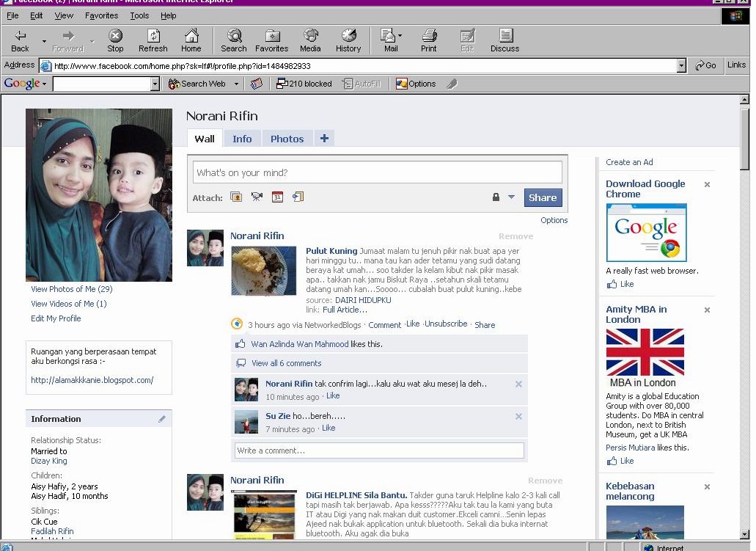Click the UK flag MBA in London image
The height and width of the screenshot is (551, 756).
coord(645,352)
